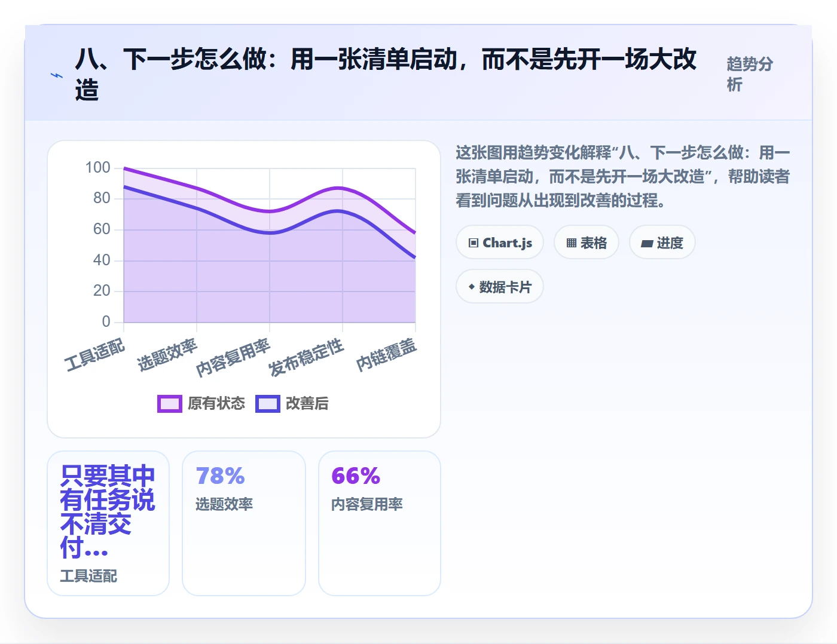837x644 pixels.
Task: Click the 78% value text
Action: click(221, 476)
